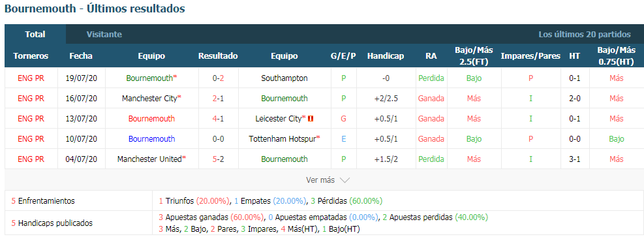Select the Leicester City team name
Viewport: 644px width, 239px height.
click(x=278, y=119)
